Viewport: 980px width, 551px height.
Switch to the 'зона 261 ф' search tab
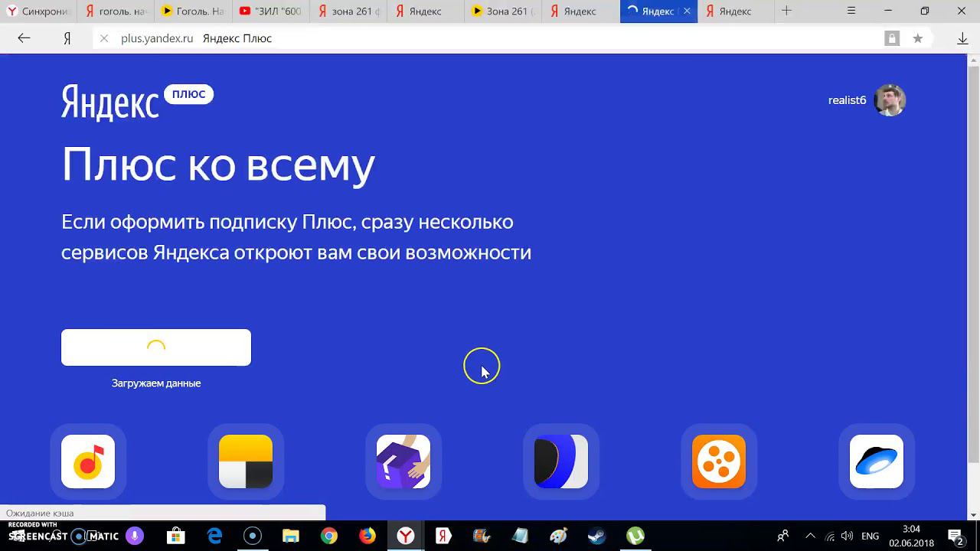tap(348, 11)
